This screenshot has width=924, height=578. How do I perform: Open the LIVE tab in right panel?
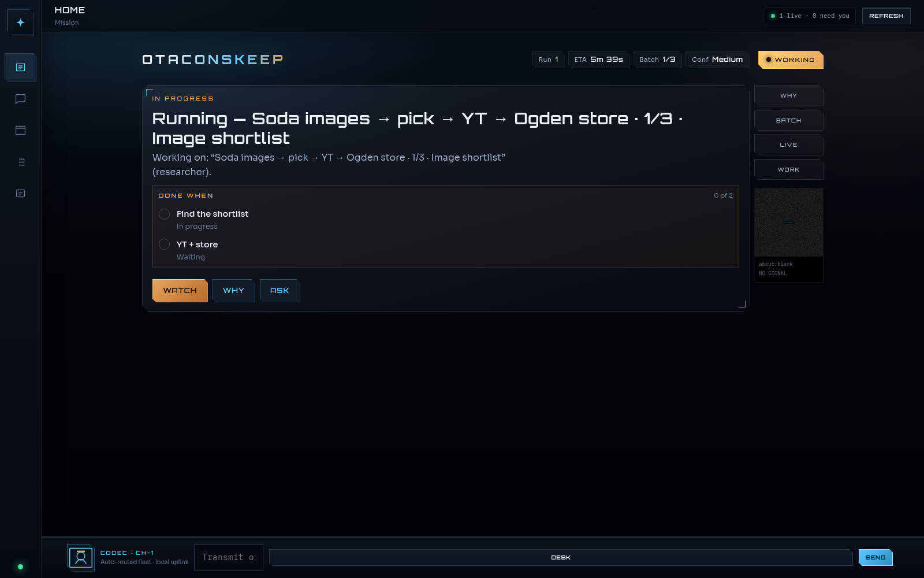(788, 145)
